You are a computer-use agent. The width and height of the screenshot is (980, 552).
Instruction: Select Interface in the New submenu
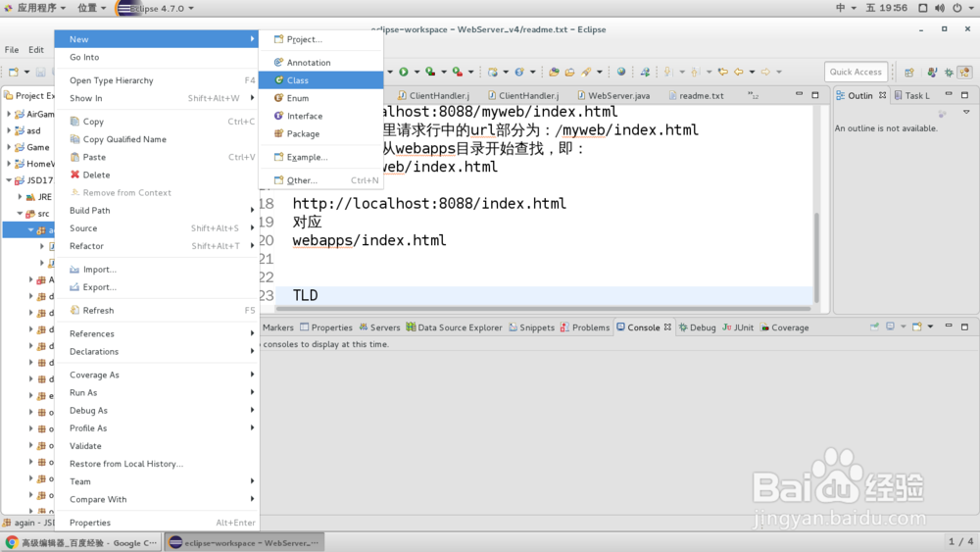click(320, 116)
